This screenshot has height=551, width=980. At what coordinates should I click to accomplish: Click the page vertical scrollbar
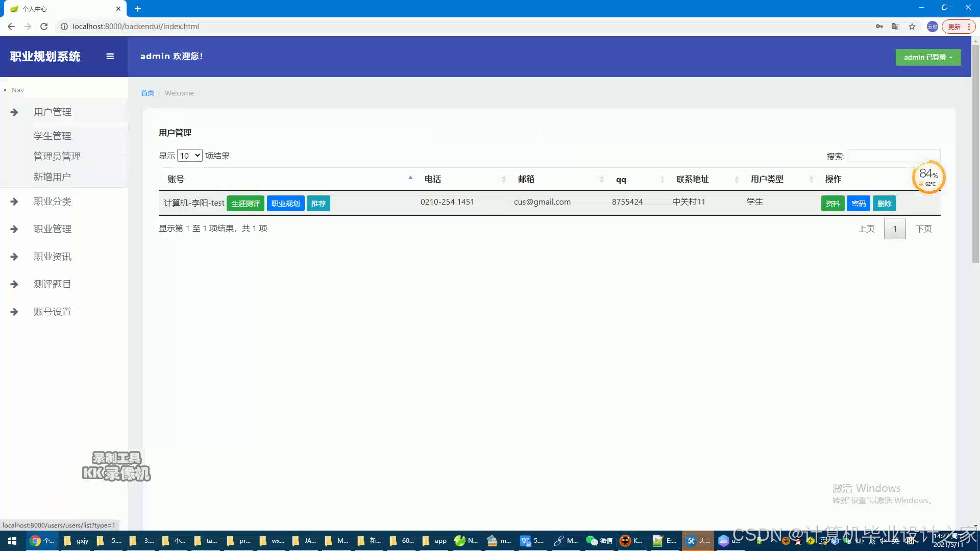click(x=975, y=153)
